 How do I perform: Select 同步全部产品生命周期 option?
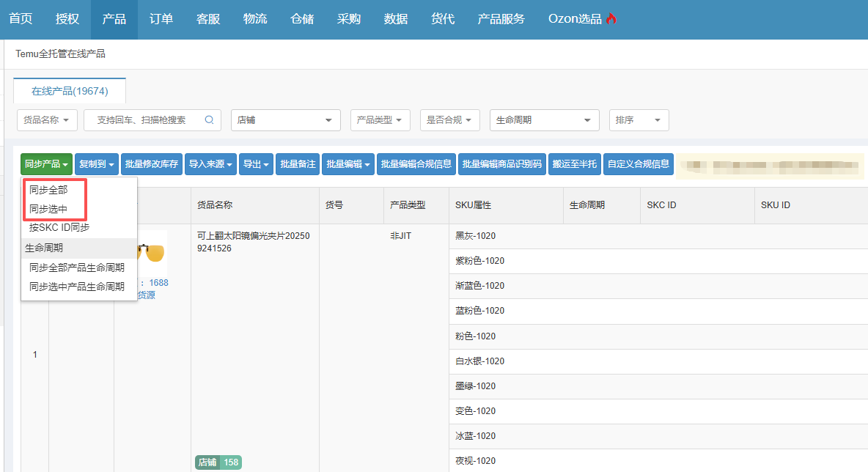77,268
